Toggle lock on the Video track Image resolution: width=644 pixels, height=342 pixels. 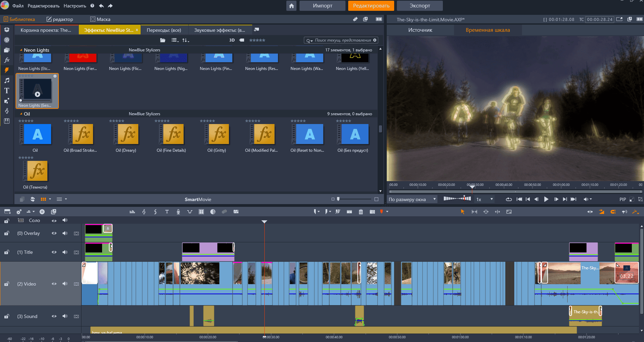pos(6,284)
